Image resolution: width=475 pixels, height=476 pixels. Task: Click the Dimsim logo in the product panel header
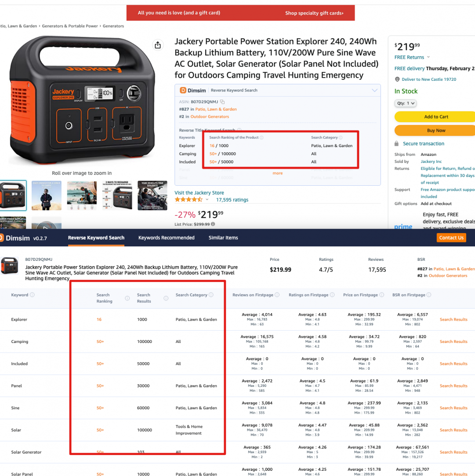[x=193, y=90]
